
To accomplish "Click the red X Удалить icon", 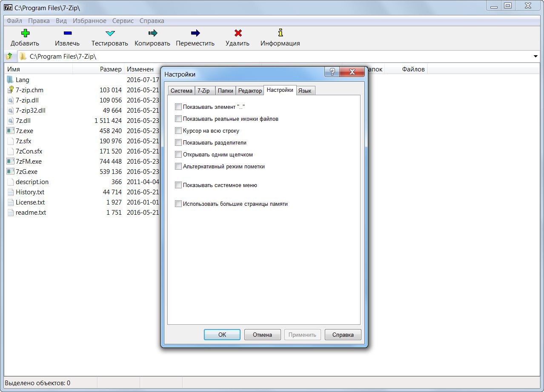I will pos(238,33).
